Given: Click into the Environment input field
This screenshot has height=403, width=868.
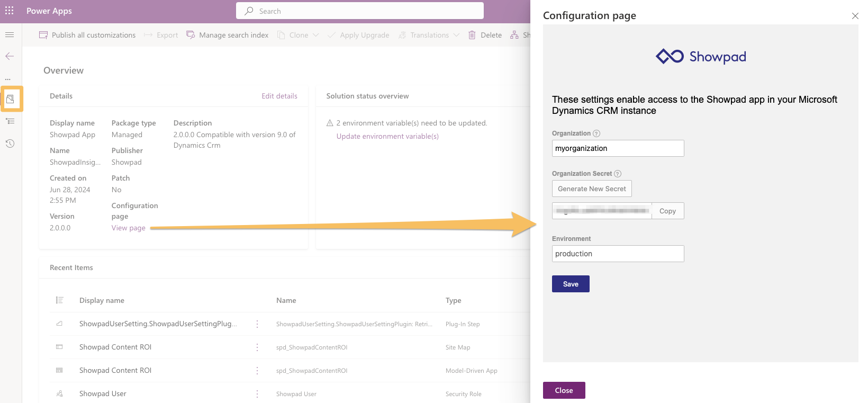Looking at the screenshot, I should [618, 254].
